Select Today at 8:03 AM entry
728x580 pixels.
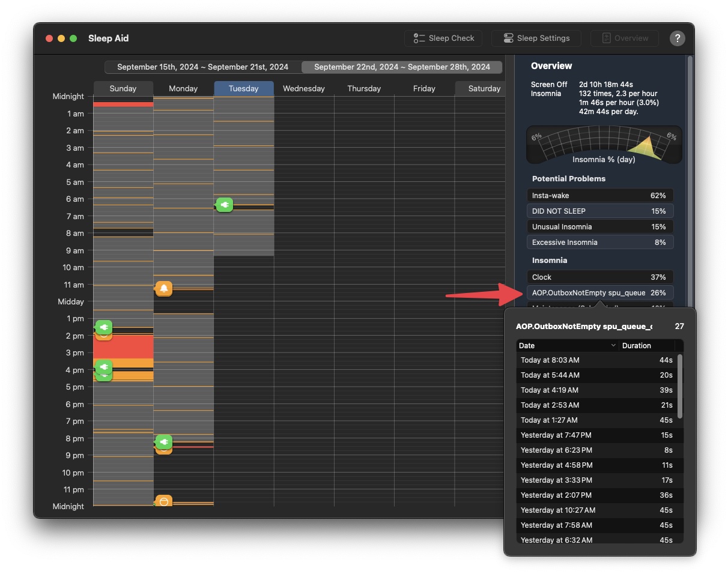[x=596, y=360]
